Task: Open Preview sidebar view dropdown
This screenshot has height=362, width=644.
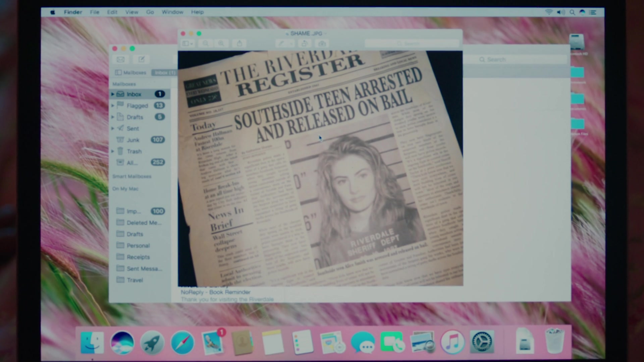Action: pos(187,44)
